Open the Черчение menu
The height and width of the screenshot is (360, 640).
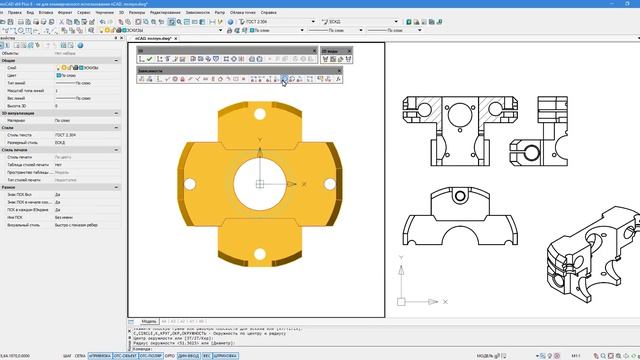click(x=104, y=13)
